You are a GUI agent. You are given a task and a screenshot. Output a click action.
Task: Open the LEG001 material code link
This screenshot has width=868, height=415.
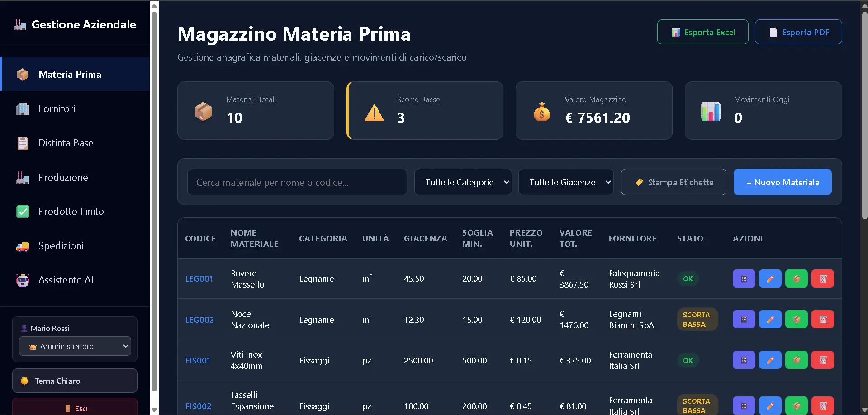click(199, 279)
